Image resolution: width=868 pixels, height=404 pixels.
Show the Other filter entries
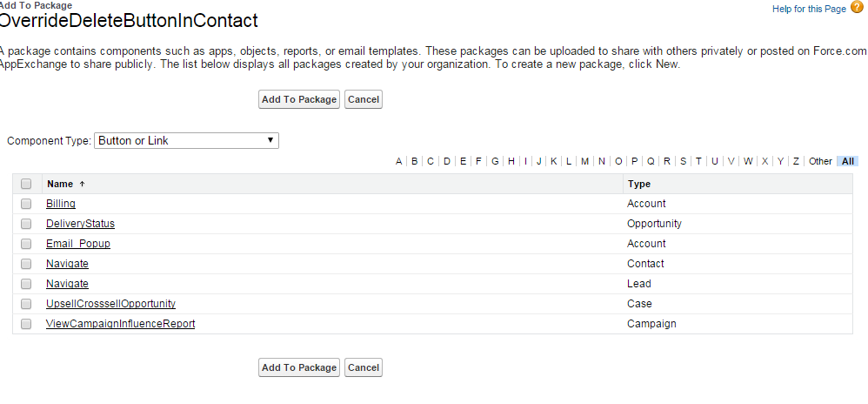[x=820, y=161]
